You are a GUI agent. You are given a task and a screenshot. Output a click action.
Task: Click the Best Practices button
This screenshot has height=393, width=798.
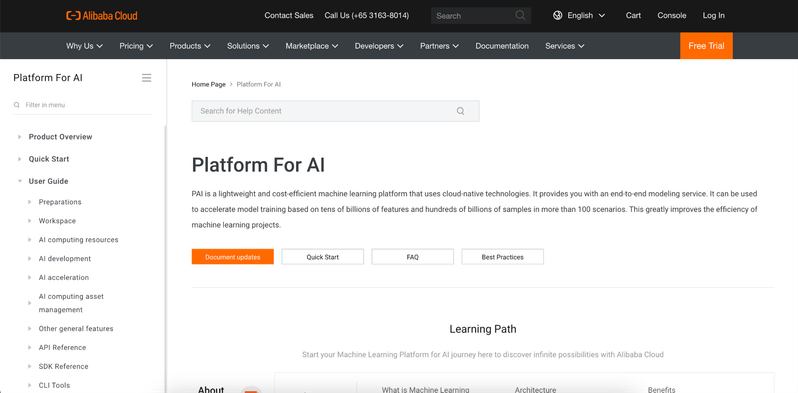pos(503,257)
